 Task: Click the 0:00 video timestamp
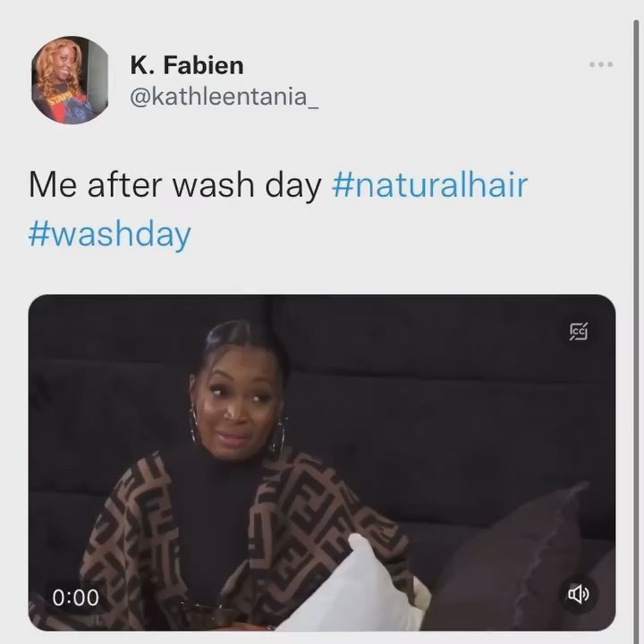click(x=75, y=597)
